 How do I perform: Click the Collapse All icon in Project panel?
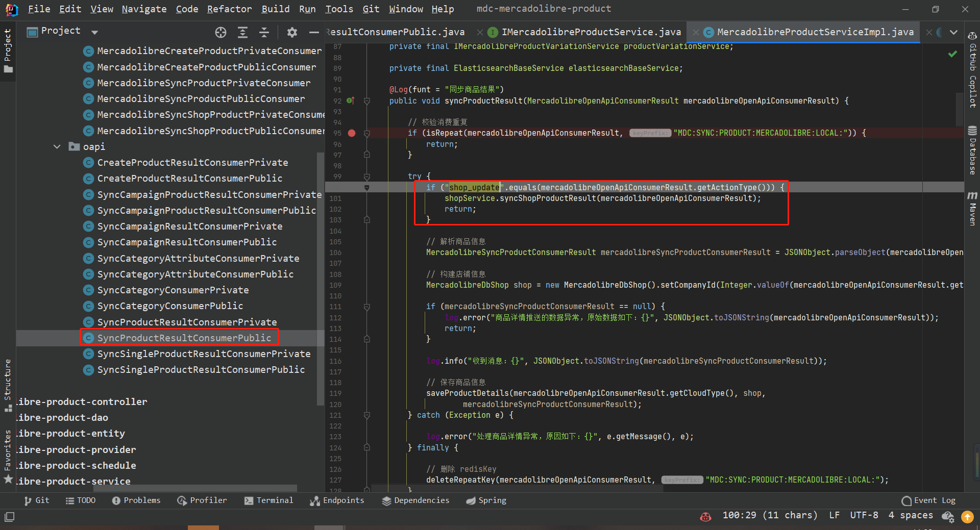tap(264, 33)
